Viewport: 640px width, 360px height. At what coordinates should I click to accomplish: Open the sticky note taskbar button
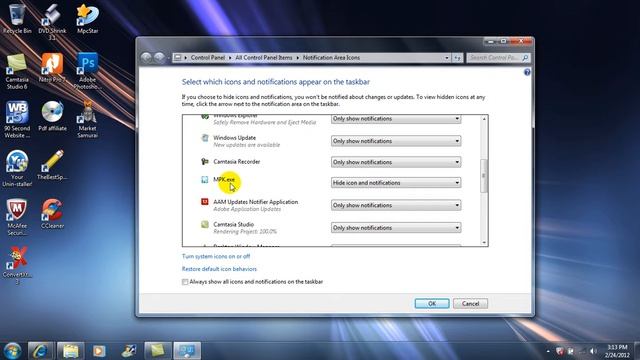(x=158, y=351)
